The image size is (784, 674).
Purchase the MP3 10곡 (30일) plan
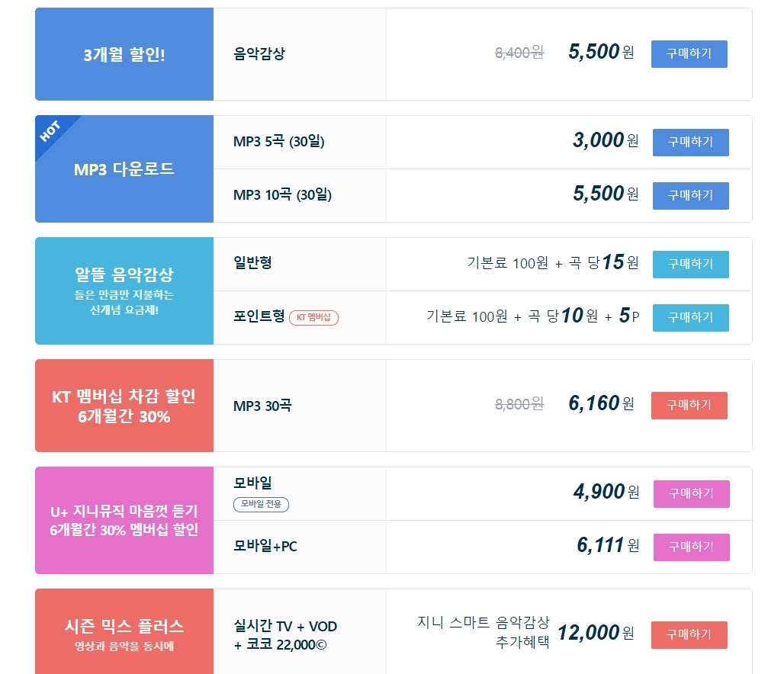click(x=690, y=195)
